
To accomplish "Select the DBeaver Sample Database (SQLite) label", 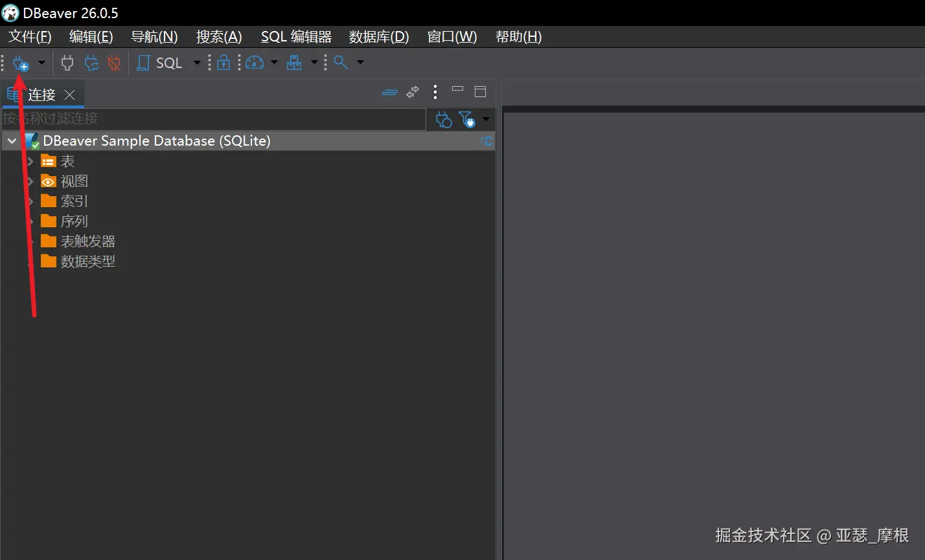I will [157, 141].
